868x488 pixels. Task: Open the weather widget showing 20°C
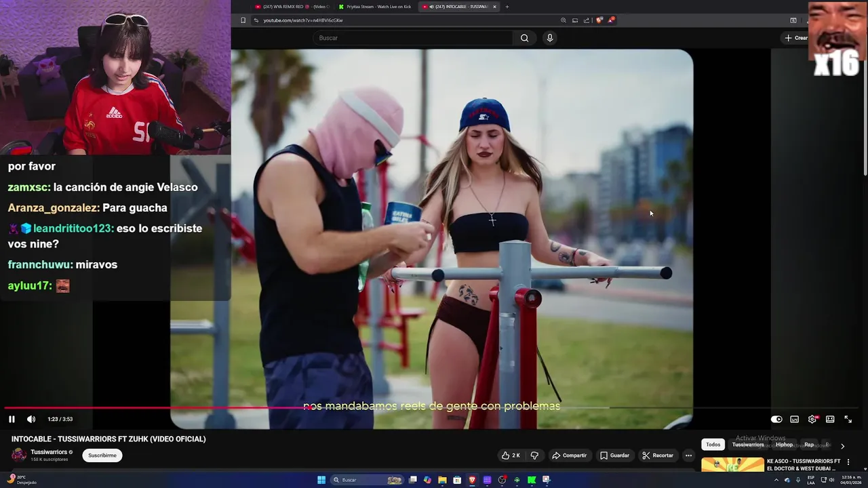(20, 480)
